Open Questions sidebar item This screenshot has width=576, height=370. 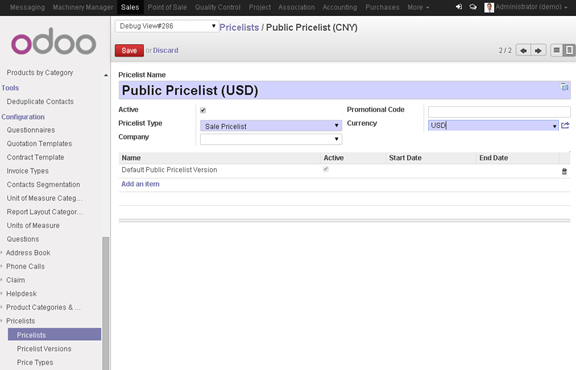(x=23, y=239)
